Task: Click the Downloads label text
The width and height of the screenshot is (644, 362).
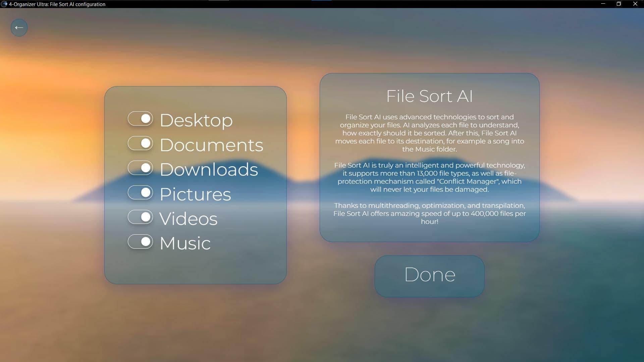Action: pos(209,169)
